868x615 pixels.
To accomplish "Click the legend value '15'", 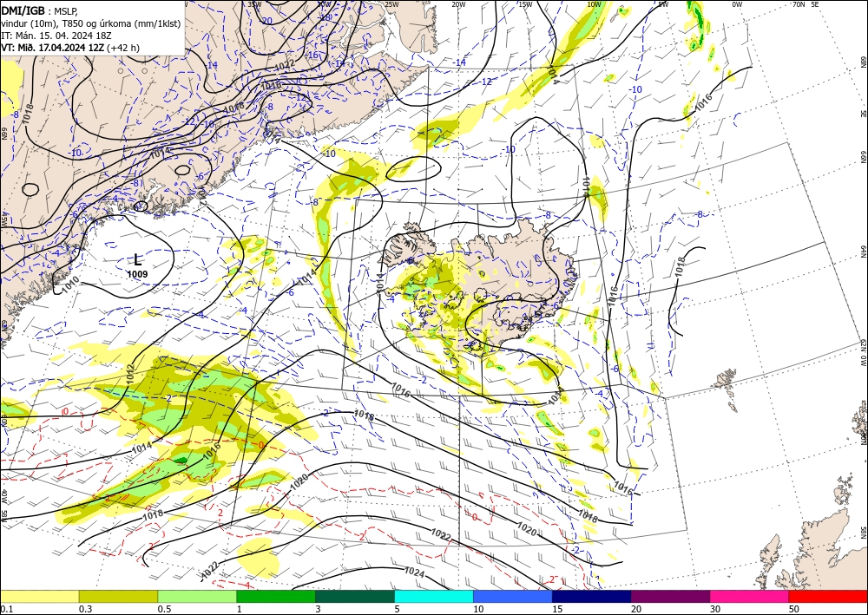I will [x=557, y=609].
